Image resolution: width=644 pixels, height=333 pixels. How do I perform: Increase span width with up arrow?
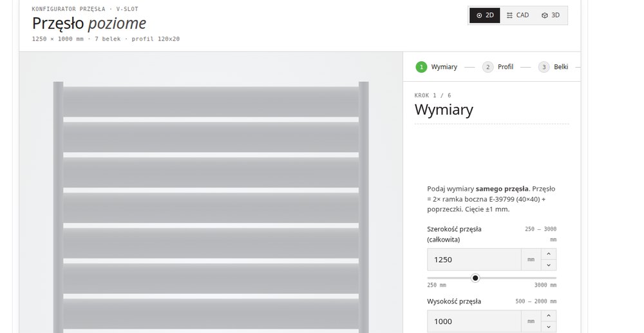click(x=549, y=254)
